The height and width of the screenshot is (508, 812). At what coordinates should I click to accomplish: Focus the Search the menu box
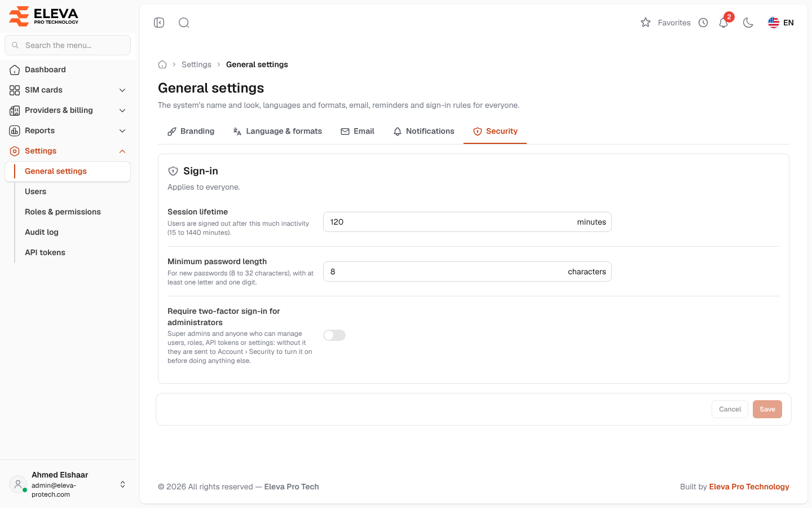pyautogui.click(x=68, y=45)
